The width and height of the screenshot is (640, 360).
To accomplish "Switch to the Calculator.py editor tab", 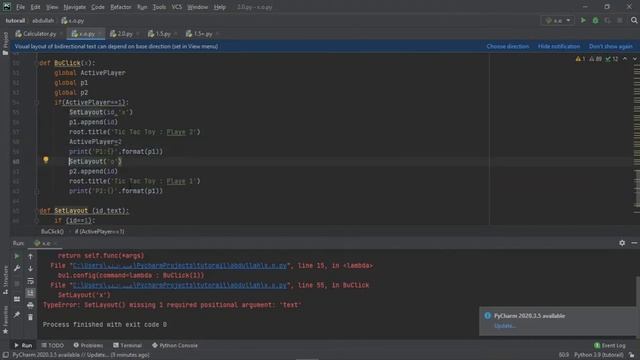I will pos(38,34).
